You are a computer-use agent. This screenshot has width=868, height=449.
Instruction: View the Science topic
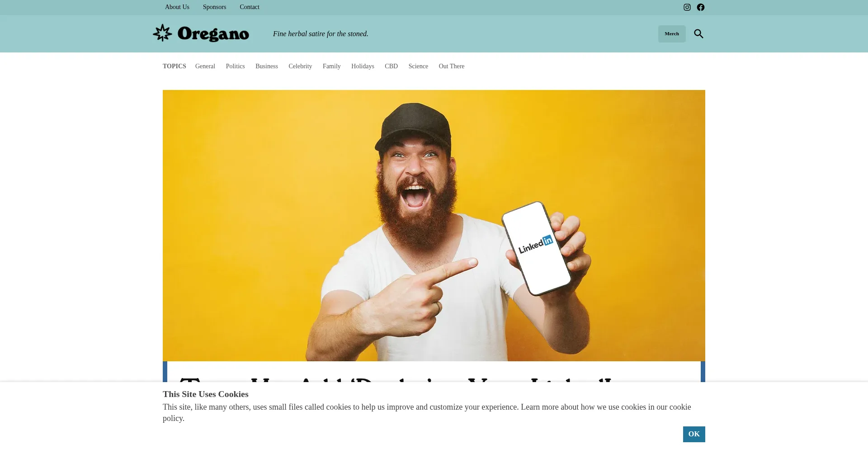pyautogui.click(x=418, y=66)
